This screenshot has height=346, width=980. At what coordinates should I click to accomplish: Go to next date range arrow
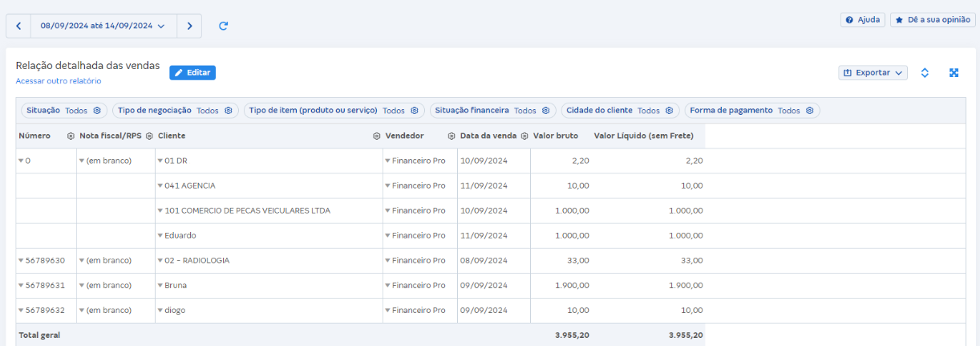tap(189, 26)
